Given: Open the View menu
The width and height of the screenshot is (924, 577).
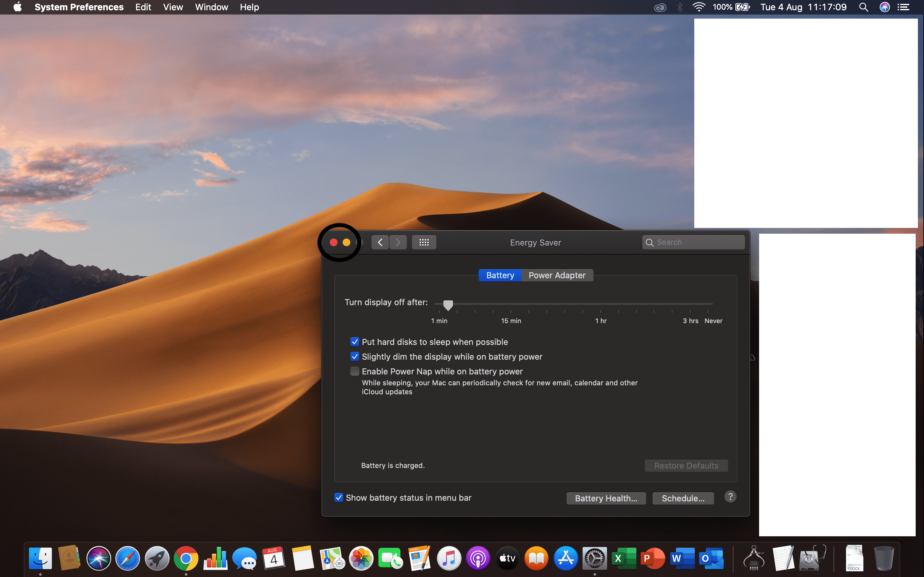Looking at the screenshot, I should tap(173, 7).
